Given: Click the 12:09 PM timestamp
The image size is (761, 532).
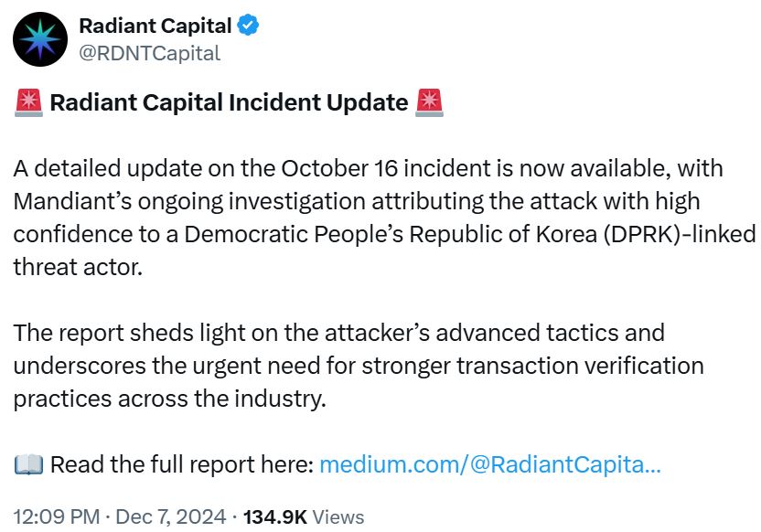Looking at the screenshot, I should 56,516.
